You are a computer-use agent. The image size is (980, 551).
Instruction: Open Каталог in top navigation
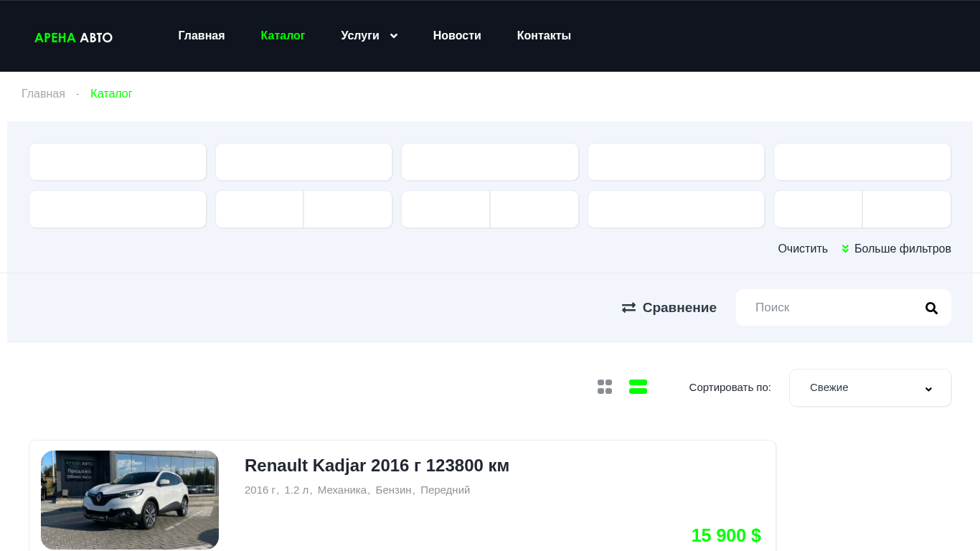283,36
